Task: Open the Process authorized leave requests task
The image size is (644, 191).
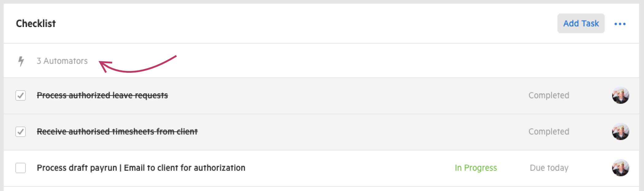Action: tap(102, 95)
